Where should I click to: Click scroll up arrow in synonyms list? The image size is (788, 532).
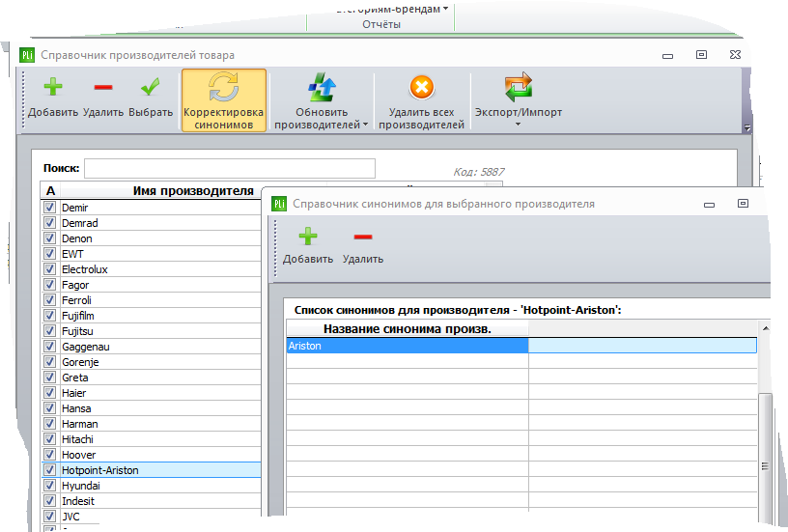[x=766, y=328]
